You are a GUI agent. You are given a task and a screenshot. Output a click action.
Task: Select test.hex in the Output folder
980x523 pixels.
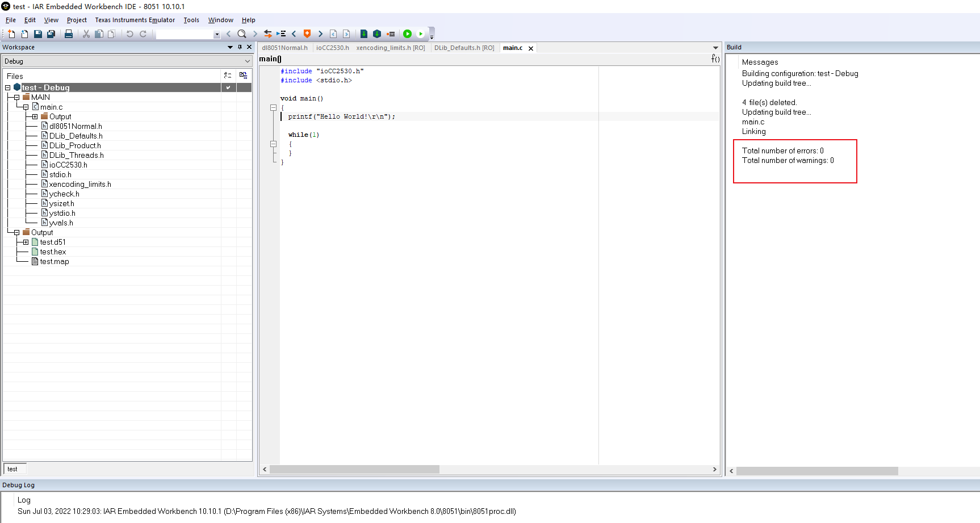tap(53, 252)
